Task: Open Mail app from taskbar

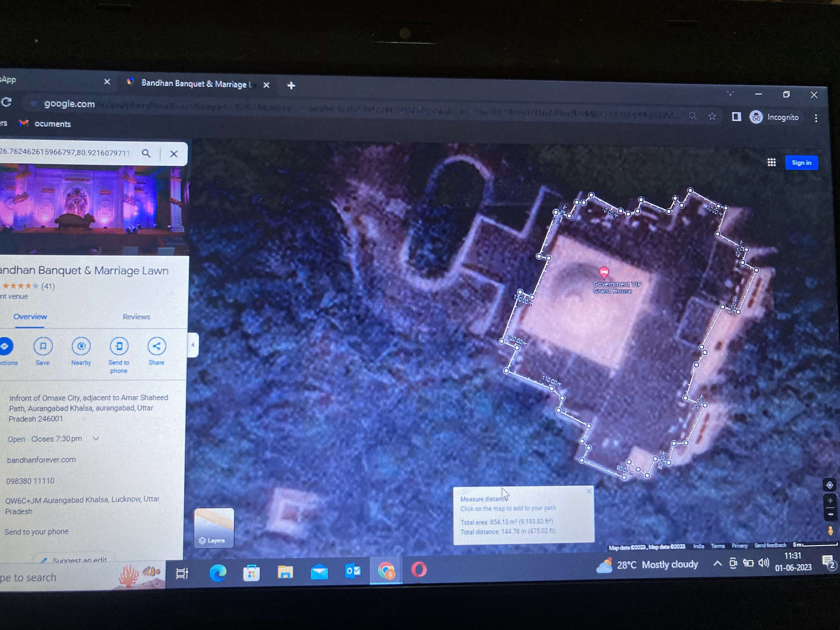Action: [319, 571]
